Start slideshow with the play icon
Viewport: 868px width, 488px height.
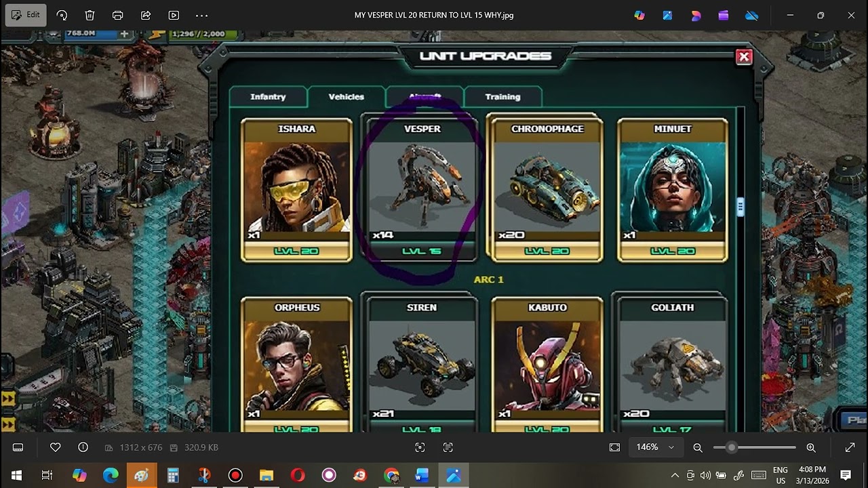(174, 15)
